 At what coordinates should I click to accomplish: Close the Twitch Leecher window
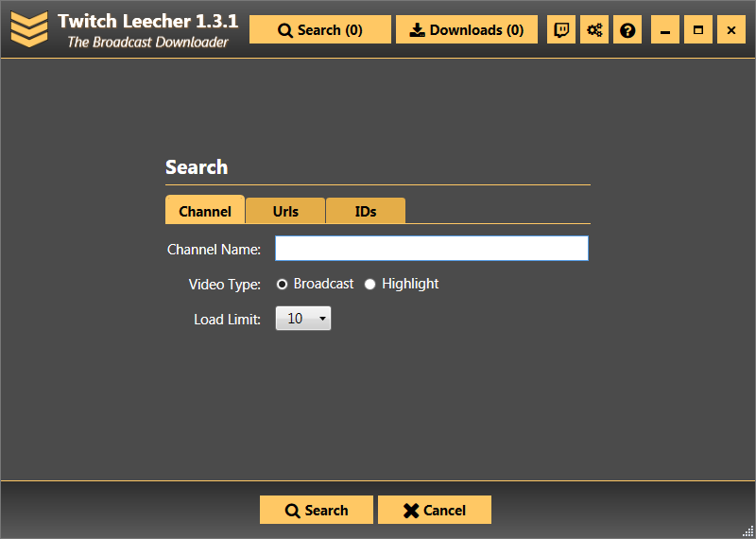click(731, 30)
